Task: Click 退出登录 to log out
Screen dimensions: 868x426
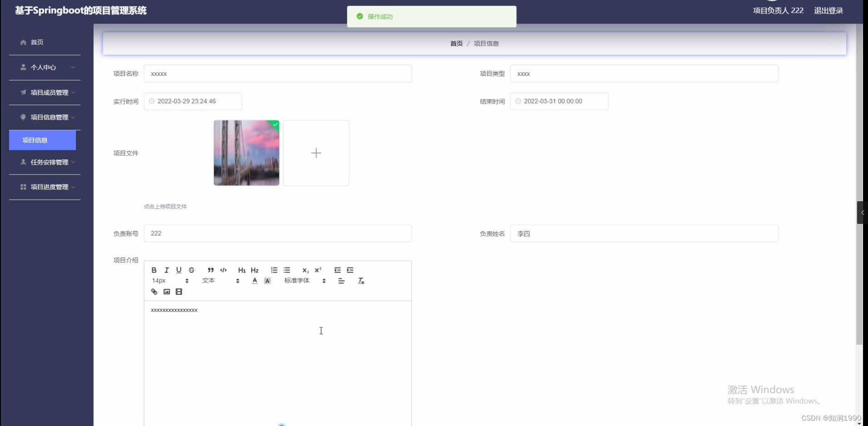Action: [x=828, y=10]
